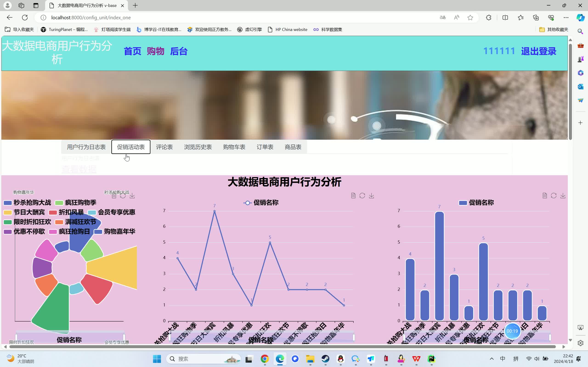Open data view of the bar chart
The image size is (588, 367).
tap(545, 195)
